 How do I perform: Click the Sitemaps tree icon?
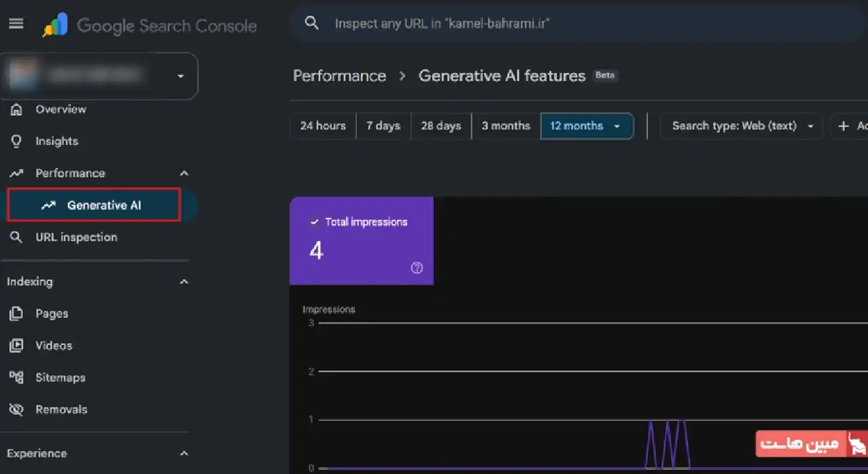click(x=17, y=378)
